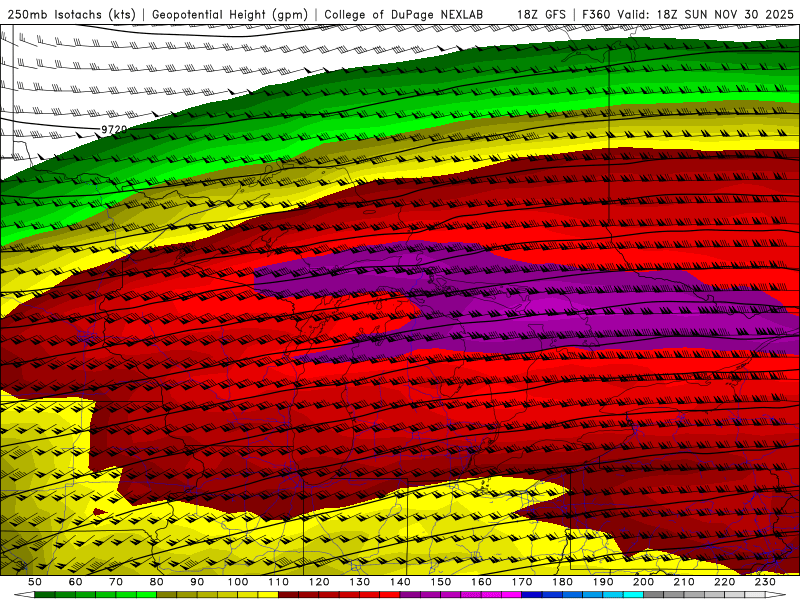Select the bright red legend swatch before 140
The image size is (800, 600).
[x=390, y=595]
